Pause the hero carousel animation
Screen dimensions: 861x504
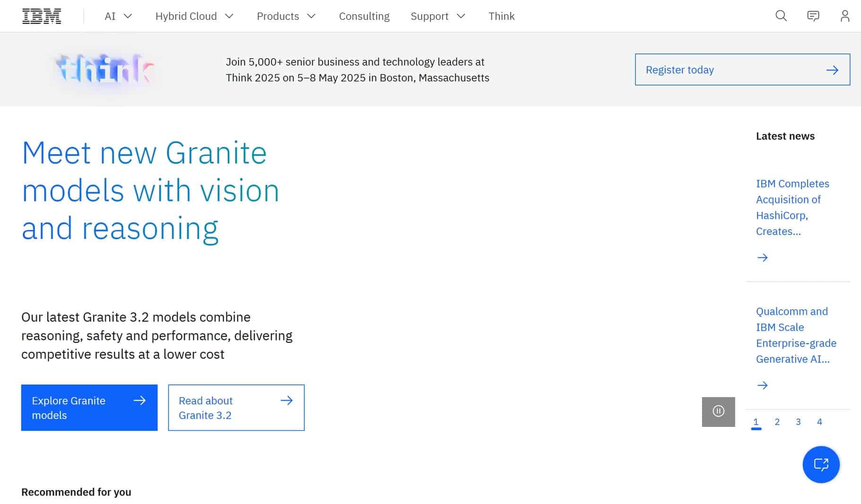pos(718,411)
